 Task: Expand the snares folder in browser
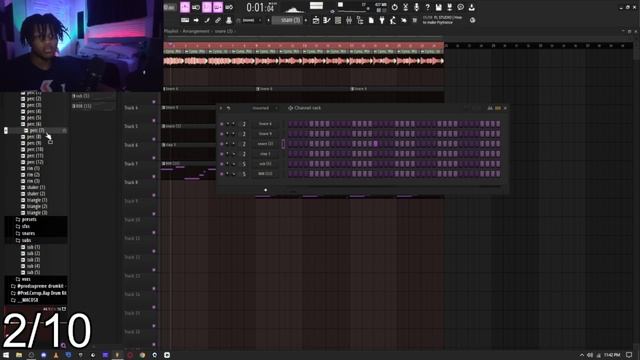(28, 233)
